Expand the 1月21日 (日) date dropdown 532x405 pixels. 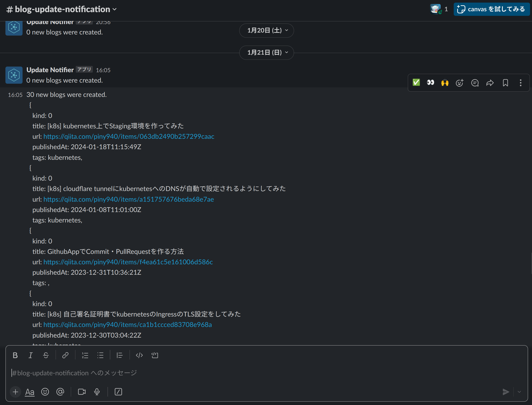pyautogui.click(x=267, y=52)
